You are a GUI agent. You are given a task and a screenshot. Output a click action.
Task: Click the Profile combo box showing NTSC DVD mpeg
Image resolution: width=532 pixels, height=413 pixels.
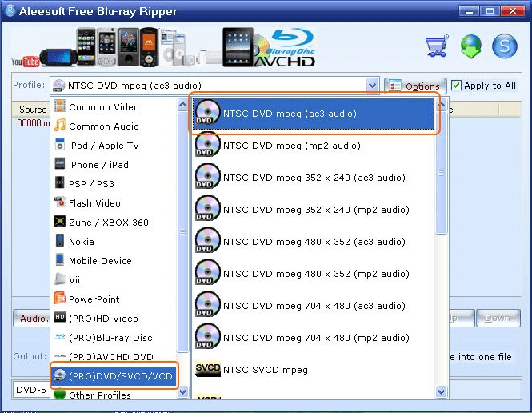click(214, 85)
